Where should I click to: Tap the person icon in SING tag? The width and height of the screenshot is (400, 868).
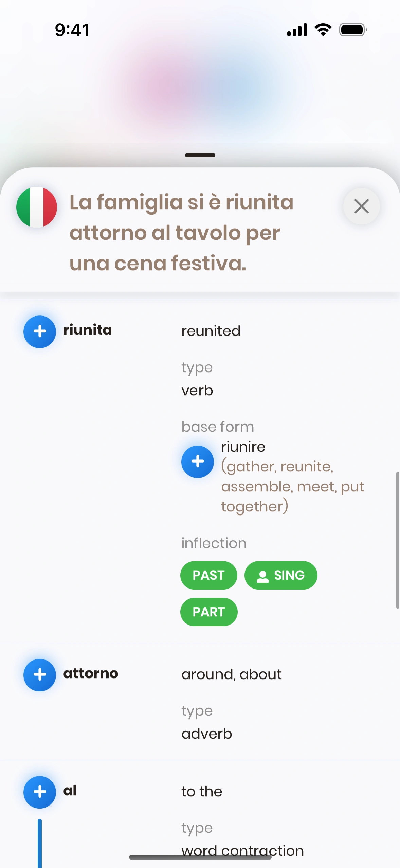click(x=263, y=576)
